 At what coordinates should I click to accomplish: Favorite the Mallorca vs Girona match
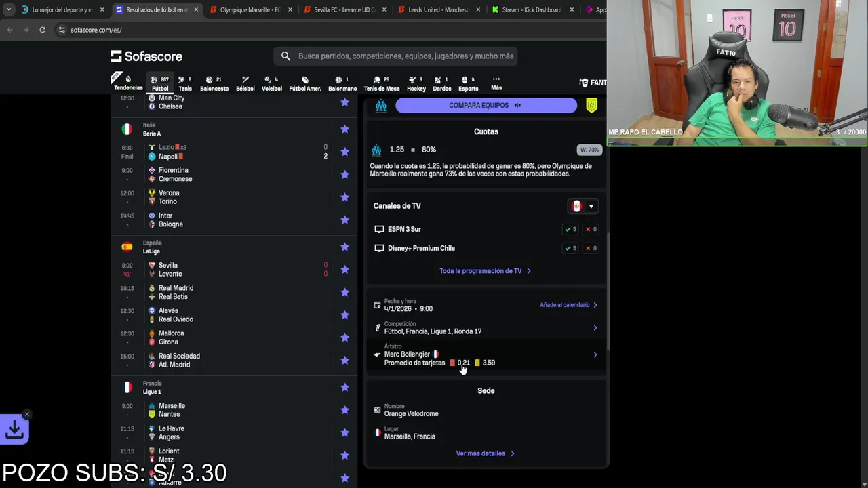click(344, 338)
